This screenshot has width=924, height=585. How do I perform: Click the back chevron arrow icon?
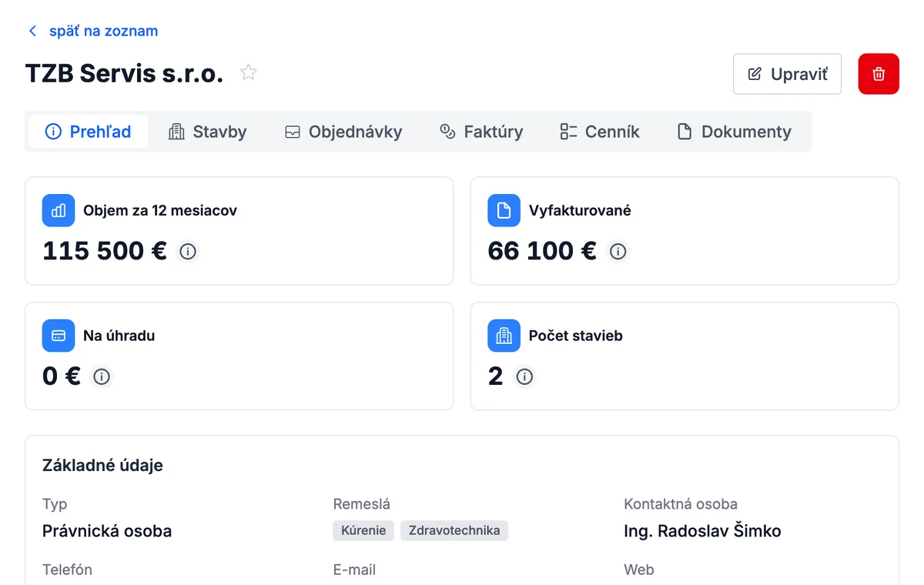click(x=32, y=31)
